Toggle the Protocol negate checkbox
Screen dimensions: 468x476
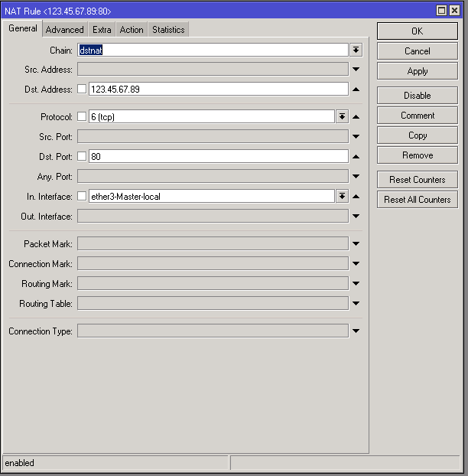click(82, 116)
